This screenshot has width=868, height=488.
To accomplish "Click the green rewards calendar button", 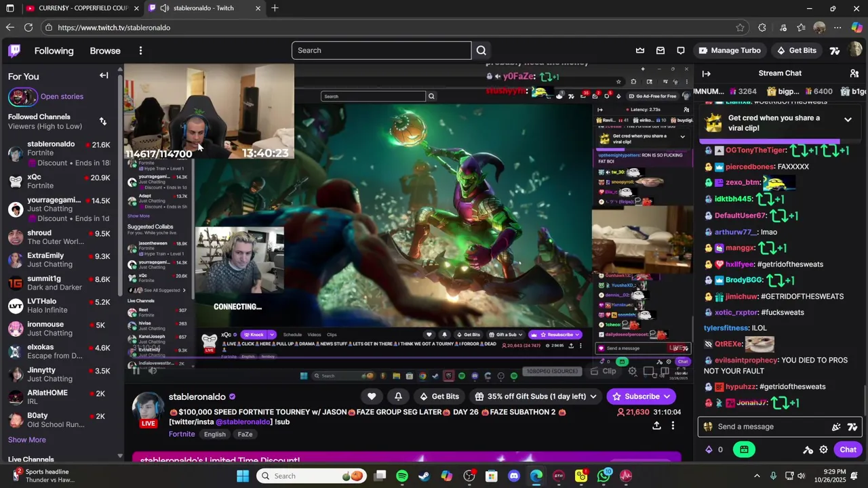I will (744, 449).
